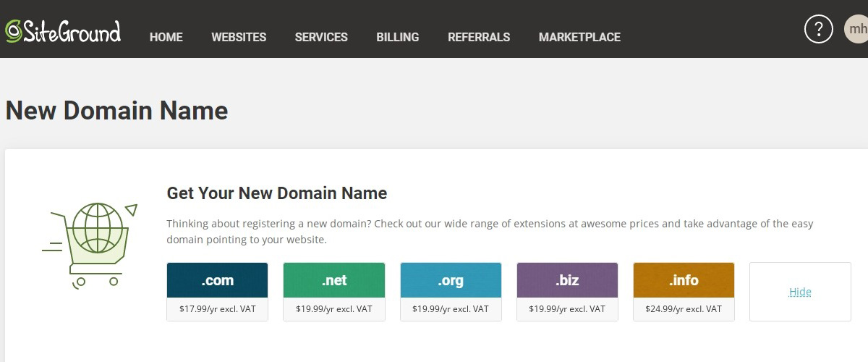
Task: Click the Get Your New Domain Name heading
Action: tap(277, 193)
